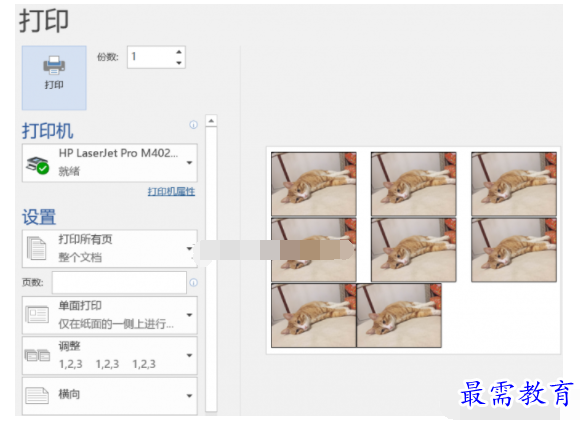
Task: Increase copies with the up spinner arrow
Action: (179, 52)
